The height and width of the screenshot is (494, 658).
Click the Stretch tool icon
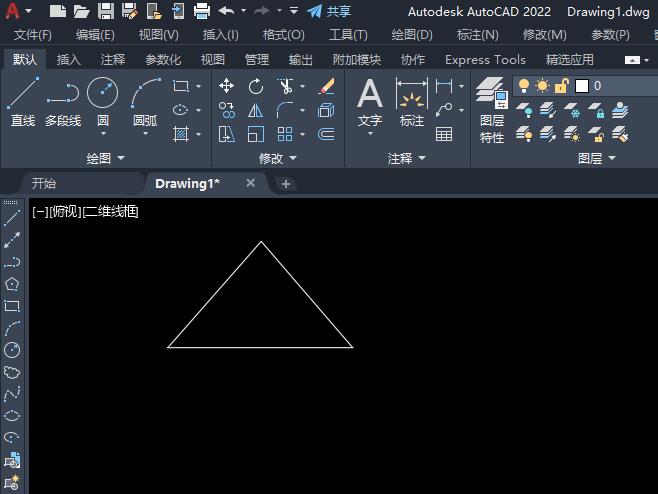(x=227, y=134)
